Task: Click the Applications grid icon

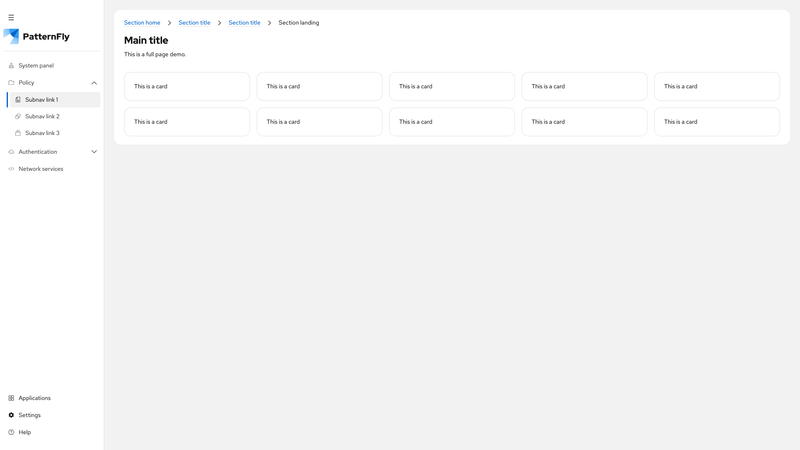Action: (11, 398)
